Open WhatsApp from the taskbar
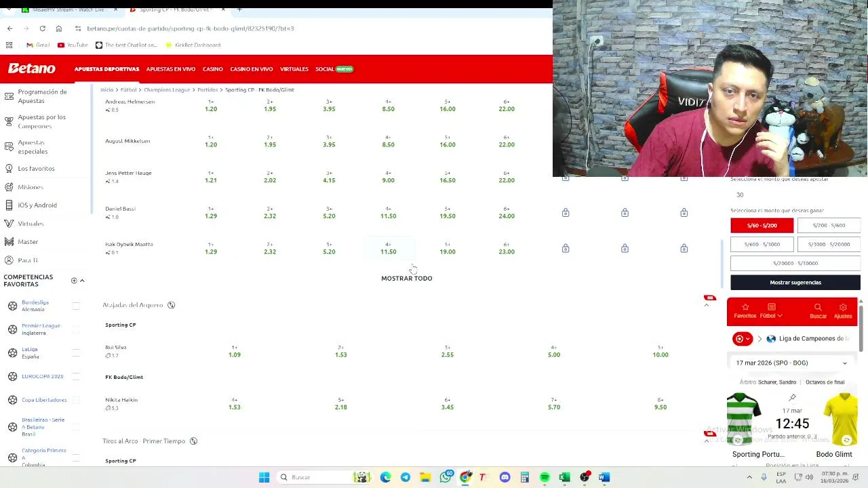 (x=446, y=477)
